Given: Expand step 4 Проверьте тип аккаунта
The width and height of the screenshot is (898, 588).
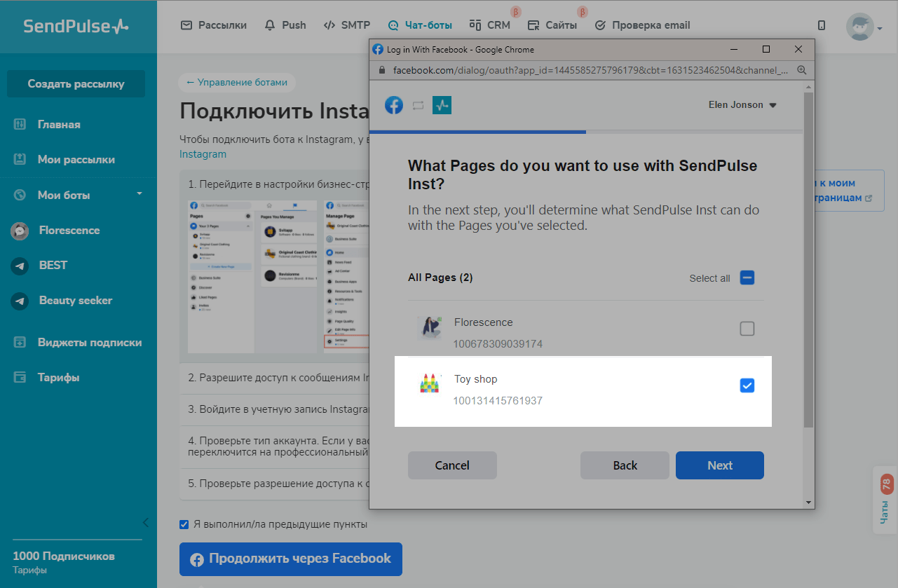Looking at the screenshot, I should [275, 446].
